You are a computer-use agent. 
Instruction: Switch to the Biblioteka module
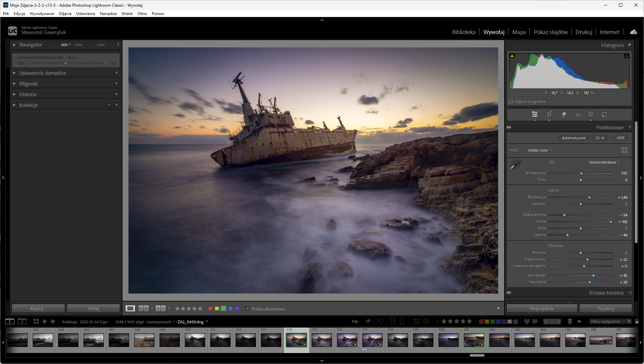463,32
